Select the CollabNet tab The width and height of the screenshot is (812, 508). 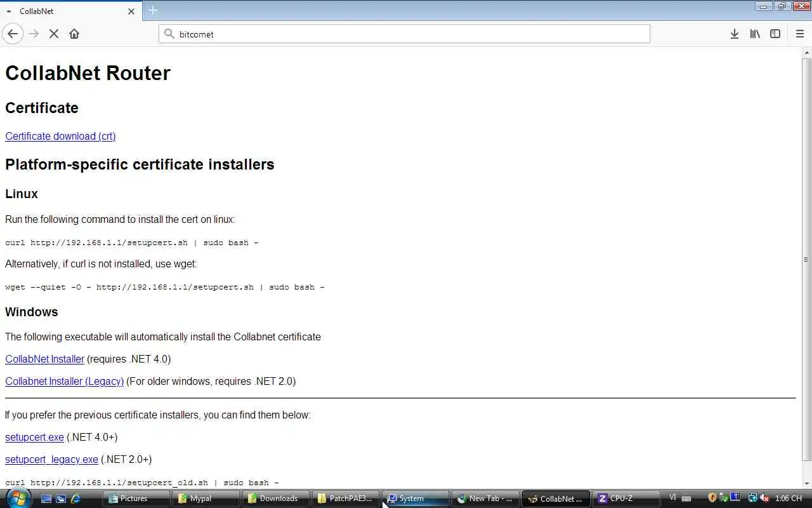coord(70,11)
